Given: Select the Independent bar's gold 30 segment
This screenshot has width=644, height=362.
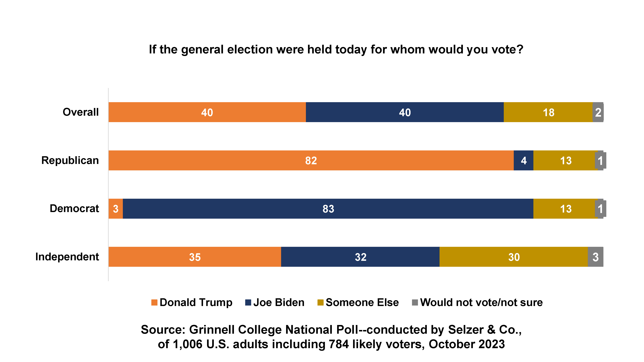Looking at the screenshot, I should tap(513, 257).
